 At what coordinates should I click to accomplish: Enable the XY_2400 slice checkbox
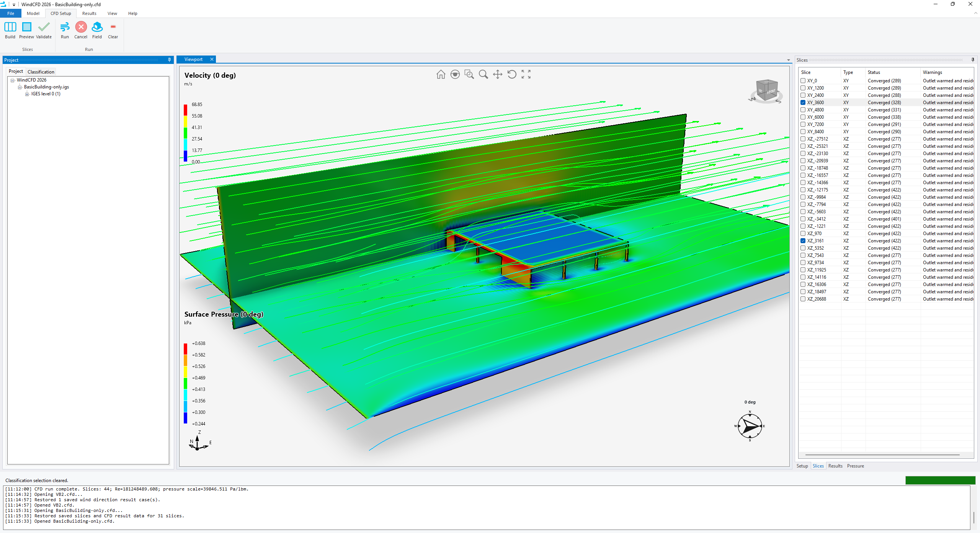[803, 95]
